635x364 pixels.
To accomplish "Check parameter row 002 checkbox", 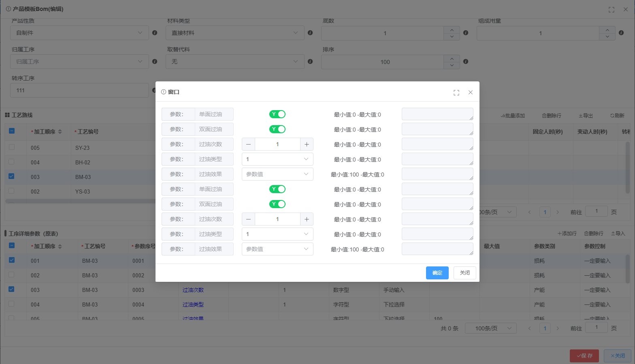I will [11, 275].
